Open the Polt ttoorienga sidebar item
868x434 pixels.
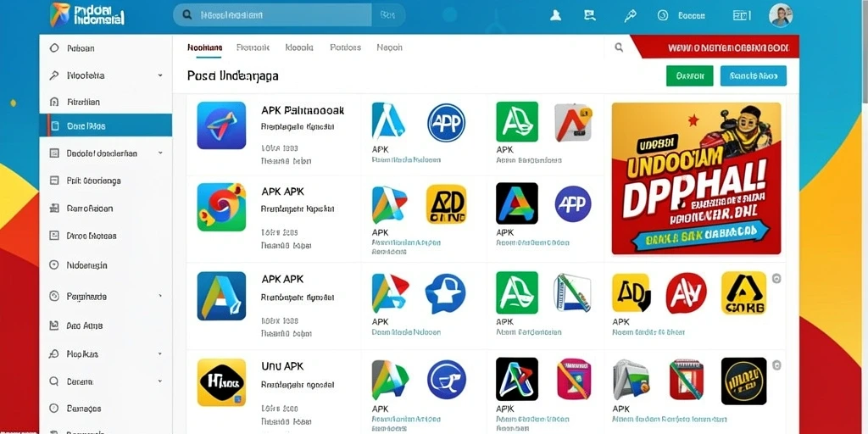tap(106, 181)
